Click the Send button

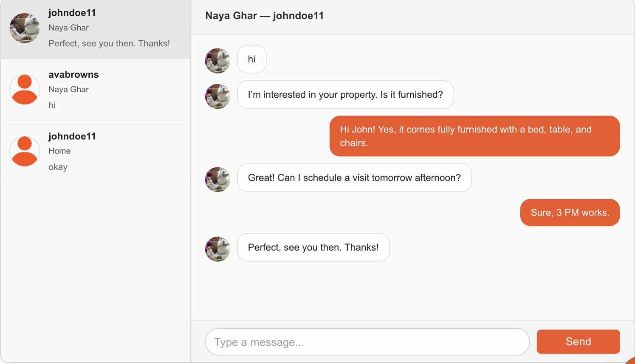click(x=578, y=341)
